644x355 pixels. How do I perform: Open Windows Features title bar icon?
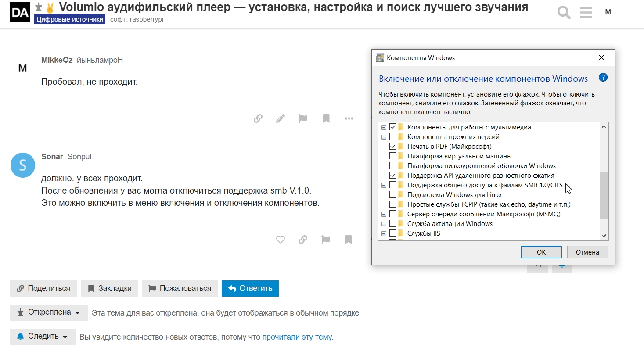pyautogui.click(x=380, y=57)
